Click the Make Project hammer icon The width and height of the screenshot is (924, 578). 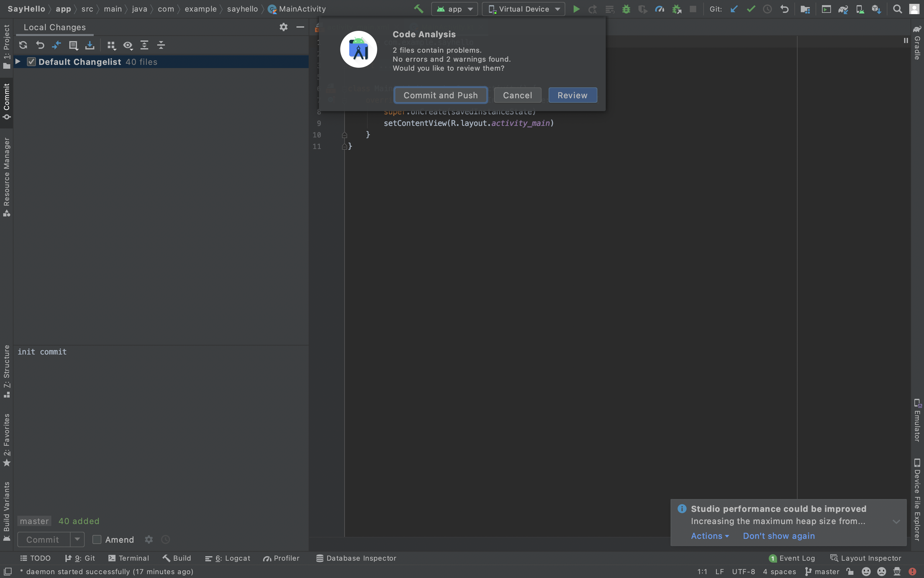(418, 9)
